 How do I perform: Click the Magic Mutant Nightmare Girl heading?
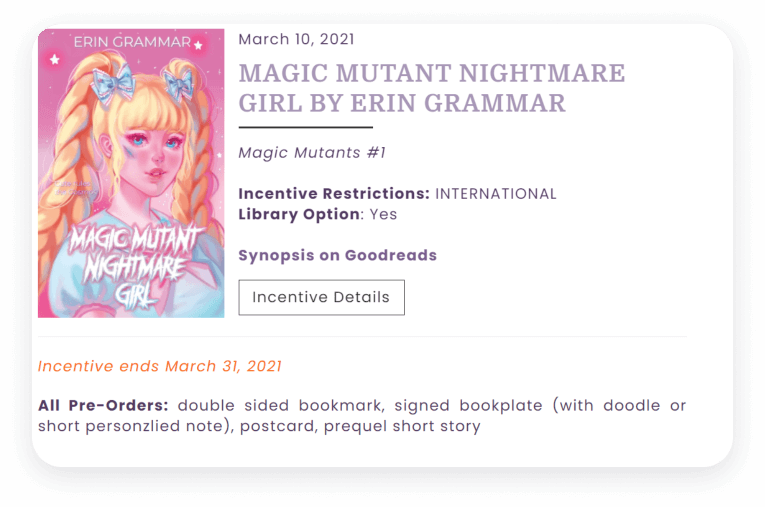coord(431,88)
